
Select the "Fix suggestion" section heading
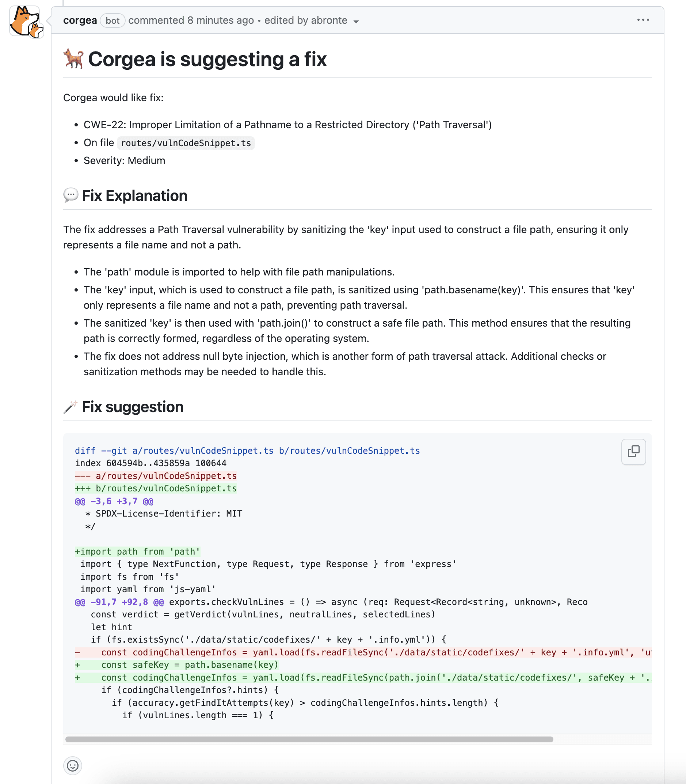(133, 407)
